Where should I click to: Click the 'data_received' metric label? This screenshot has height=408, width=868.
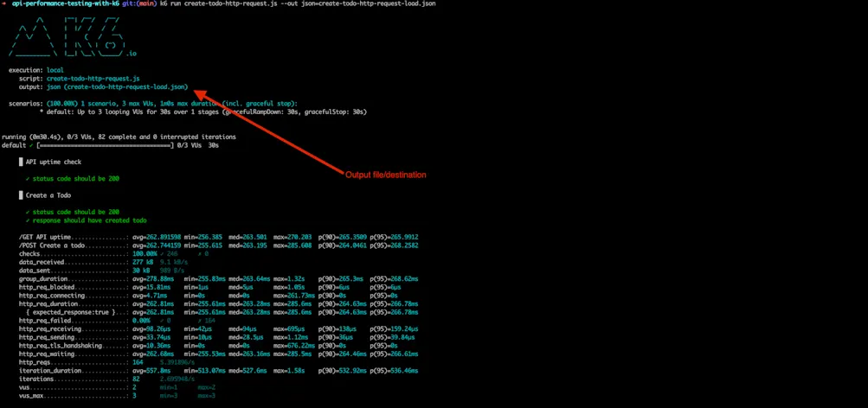coord(42,262)
